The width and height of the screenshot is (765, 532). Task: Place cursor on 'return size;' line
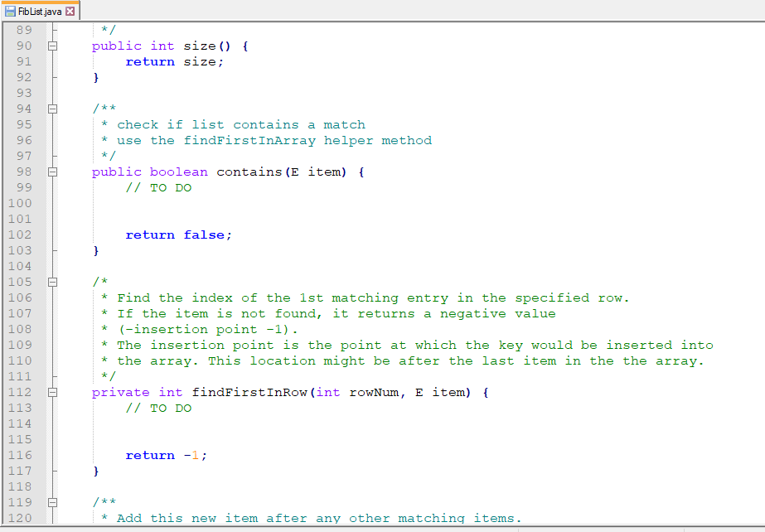[x=174, y=62]
